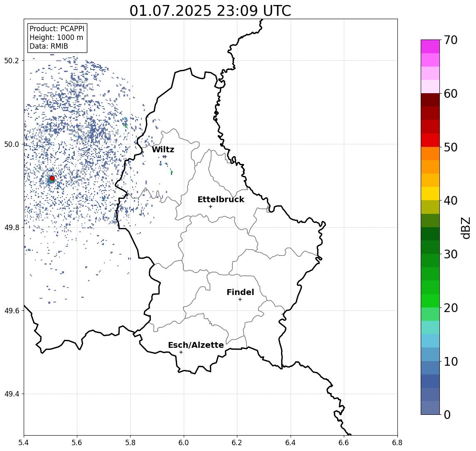Click the longitude axis label 6.4
476x451 pixels.
(x=291, y=443)
